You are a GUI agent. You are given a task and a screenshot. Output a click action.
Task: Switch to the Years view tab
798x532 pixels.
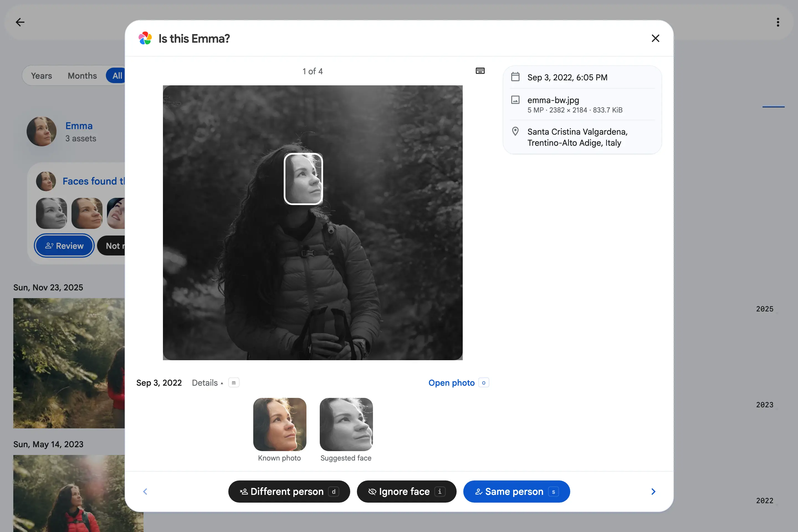coord(41,76)
